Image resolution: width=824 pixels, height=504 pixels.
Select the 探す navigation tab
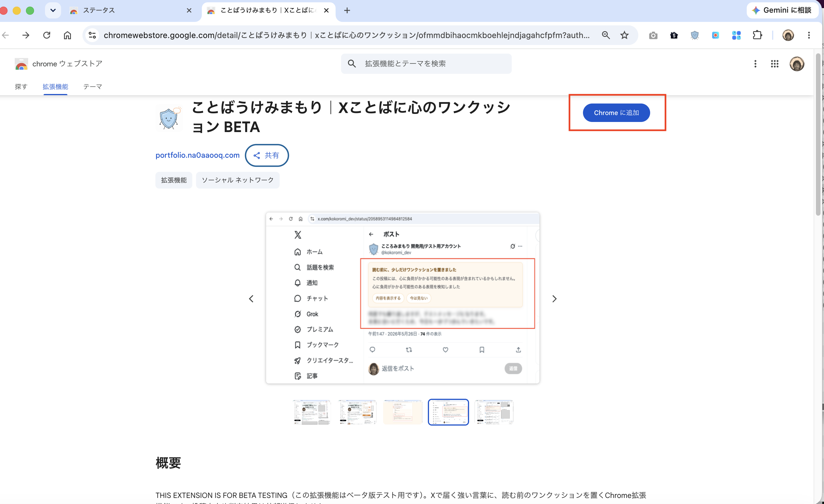pos(21,86)
